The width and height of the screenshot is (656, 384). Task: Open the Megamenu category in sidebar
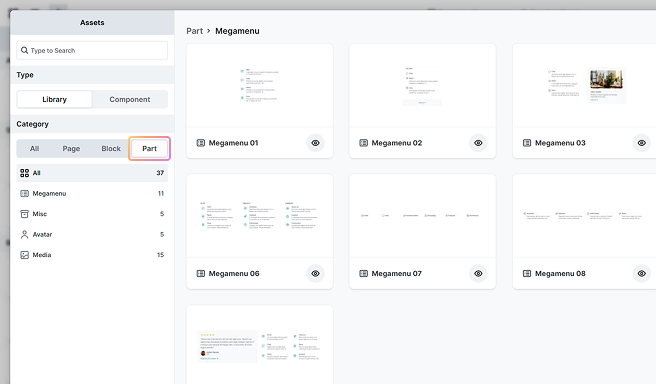(x=92, y=193)
